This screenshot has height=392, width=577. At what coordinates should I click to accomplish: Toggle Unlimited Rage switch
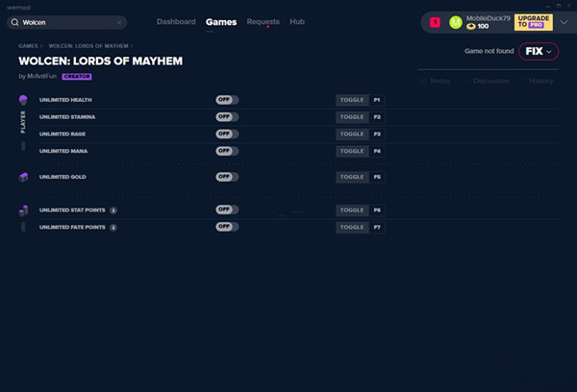pyautogui.click(x=227, y=134)
